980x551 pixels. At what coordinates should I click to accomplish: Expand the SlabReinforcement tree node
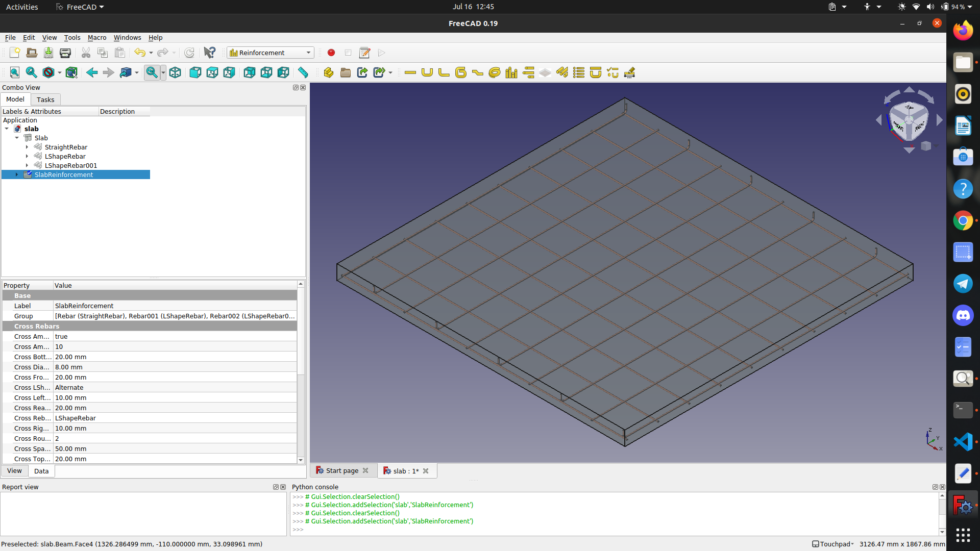pyautogui.click(x=17, y=174)
